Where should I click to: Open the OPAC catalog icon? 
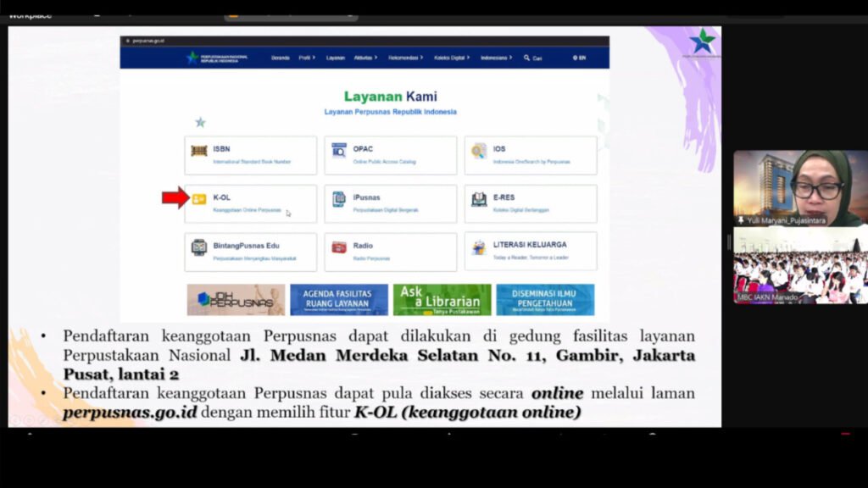coord(339,151)
